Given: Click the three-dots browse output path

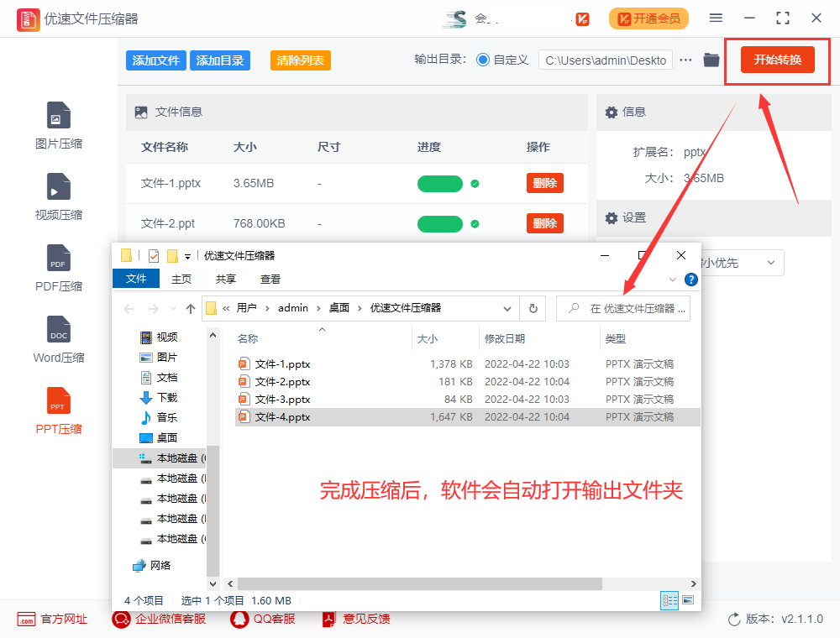Looking at the screenshot, I should point(685,60).
